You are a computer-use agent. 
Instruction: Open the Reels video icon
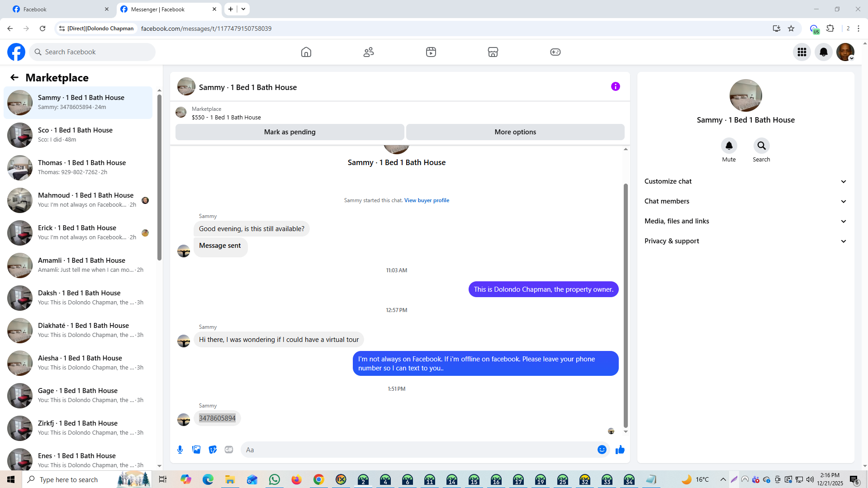point(431,52)
